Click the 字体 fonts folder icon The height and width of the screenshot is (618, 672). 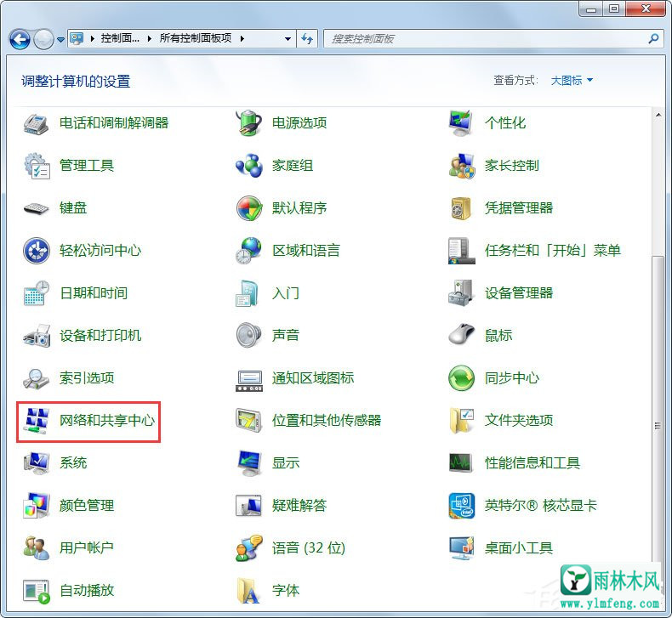tap(248, 591)
